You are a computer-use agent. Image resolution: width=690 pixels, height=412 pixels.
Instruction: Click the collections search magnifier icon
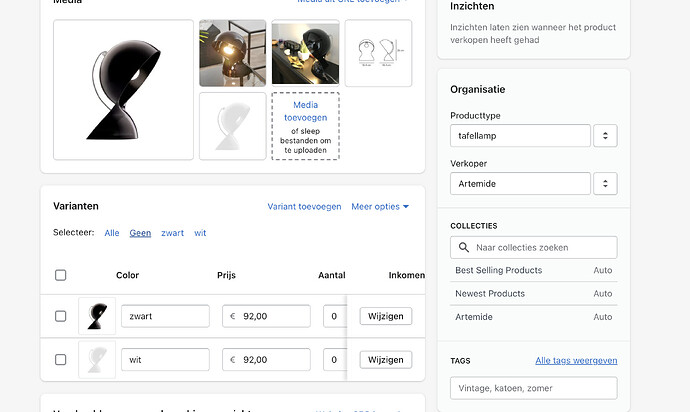[463, 247]
